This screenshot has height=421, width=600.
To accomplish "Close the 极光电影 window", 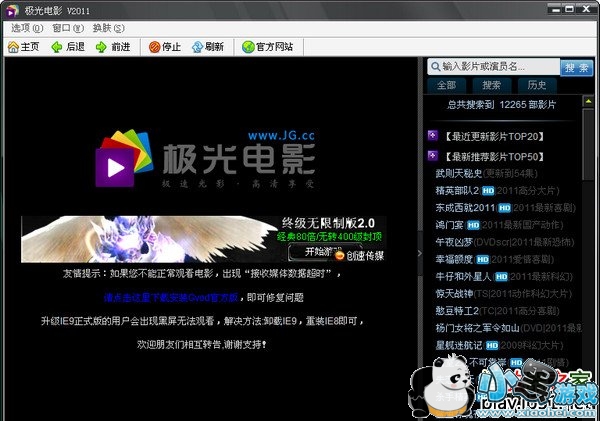I will [586, 9].
